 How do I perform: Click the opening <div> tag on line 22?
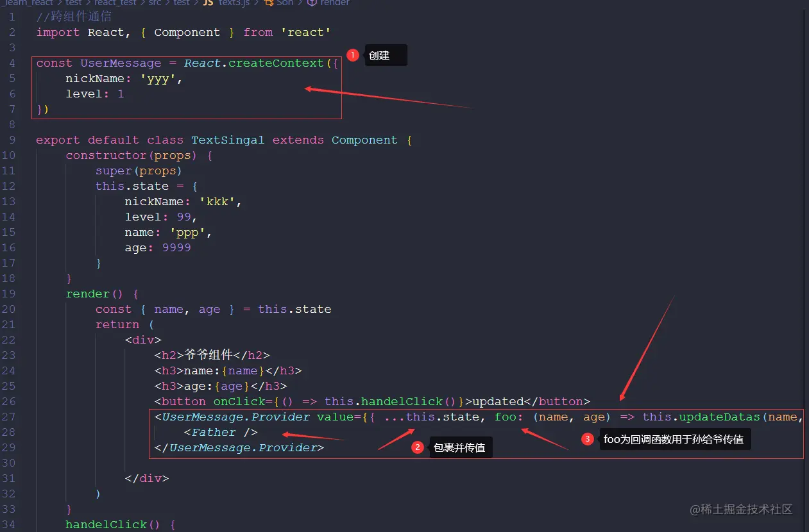click(x=143, y=340)
